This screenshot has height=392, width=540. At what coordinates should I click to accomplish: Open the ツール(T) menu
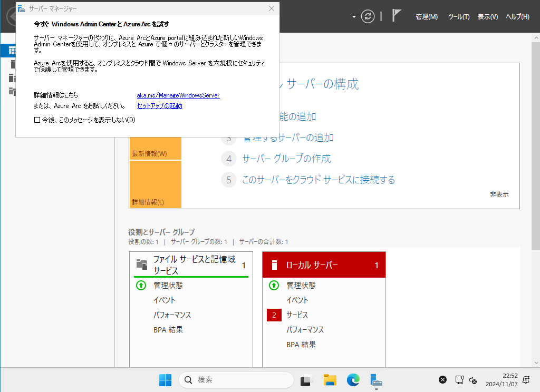point(459,16)
